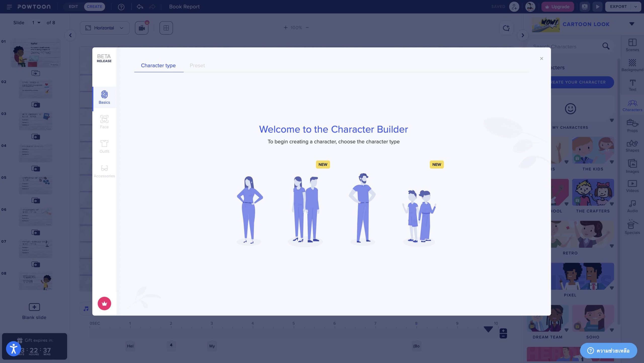The width and height of the screenshot is (644, 363).
Task: Select the Character type tab
Action: pyautogui.click(x=158, y=65)
